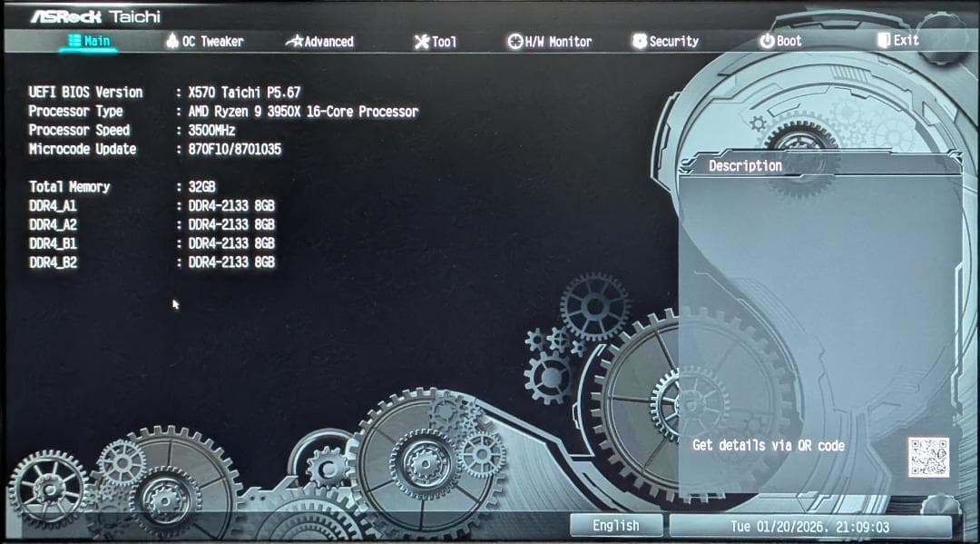Click the DDR4_A1 DDR4-2133 8GB value
Image resolution: width=980 pixels, height=544 pixels.
tap(231, 206)
